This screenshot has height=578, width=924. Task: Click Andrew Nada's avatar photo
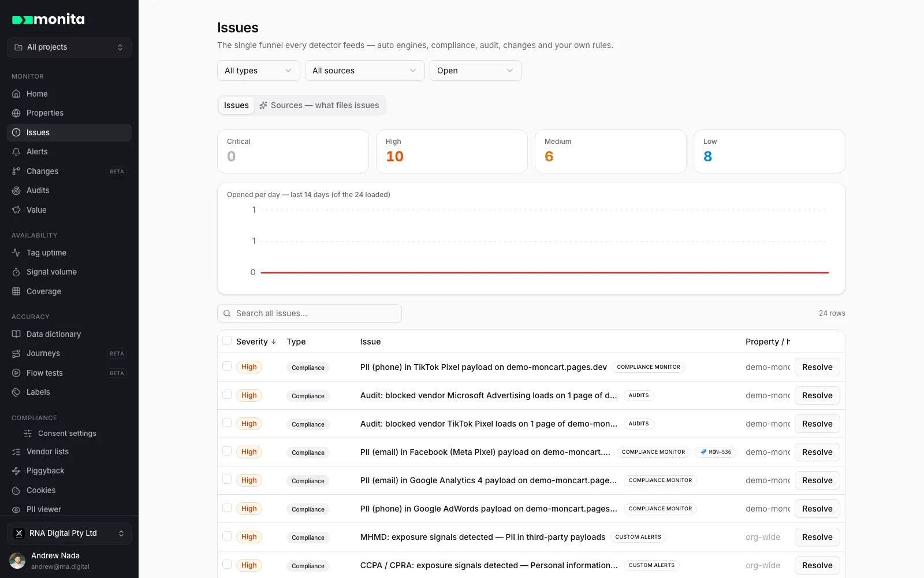(17, 560)
